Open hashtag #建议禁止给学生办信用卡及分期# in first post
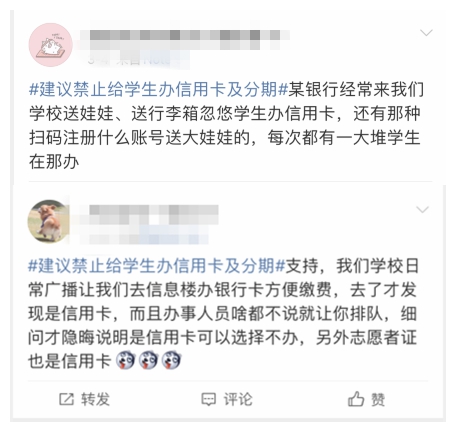This screenshot has height=432, width=456. pos(158,89)
